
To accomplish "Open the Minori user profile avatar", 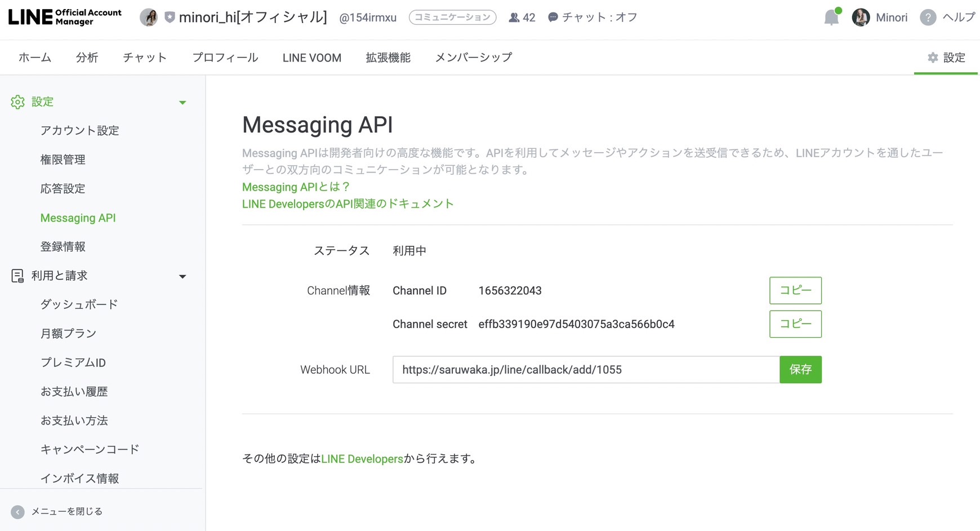I will point(861,17).
